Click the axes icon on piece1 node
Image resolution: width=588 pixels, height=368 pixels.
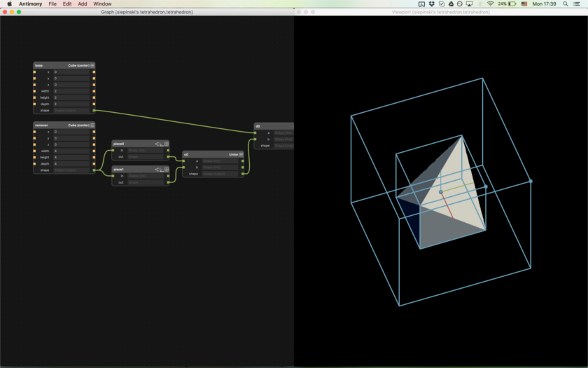162,170
